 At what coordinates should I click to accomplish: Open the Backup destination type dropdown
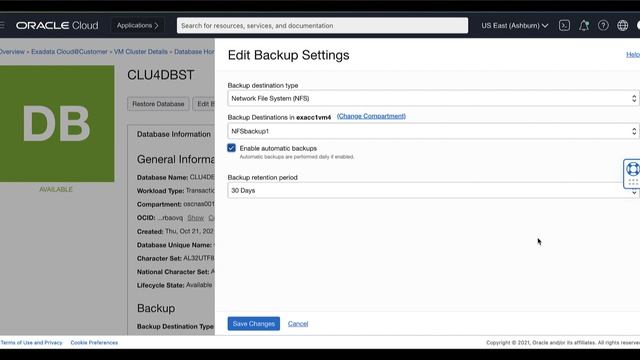coord(433,98)
